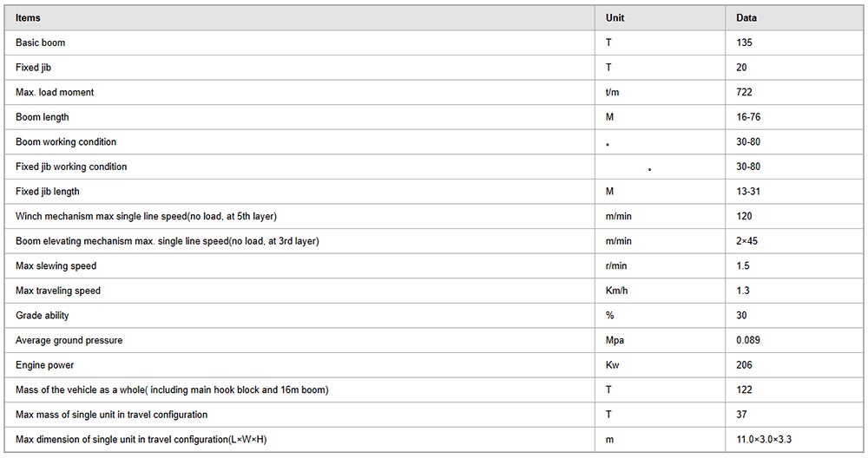Select the Basic boom row label
This screenshot has width=868, height=458.
click(x=41, y=43)
